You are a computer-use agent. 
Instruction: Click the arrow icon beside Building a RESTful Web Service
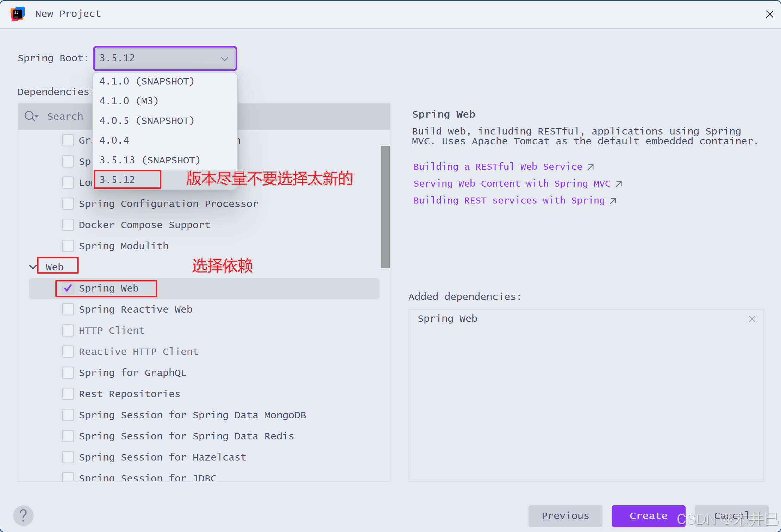(591, 167)
